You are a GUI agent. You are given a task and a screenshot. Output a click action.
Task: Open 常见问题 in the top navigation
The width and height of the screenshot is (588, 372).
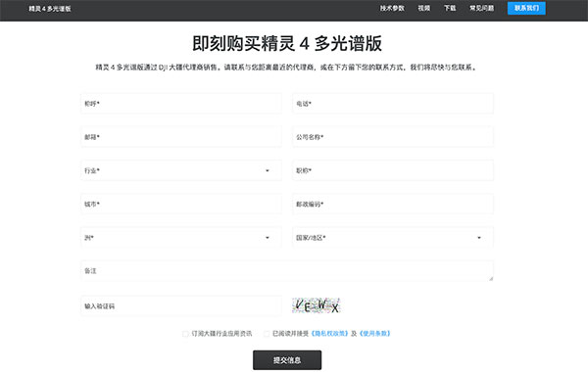[x=481, y=8]
